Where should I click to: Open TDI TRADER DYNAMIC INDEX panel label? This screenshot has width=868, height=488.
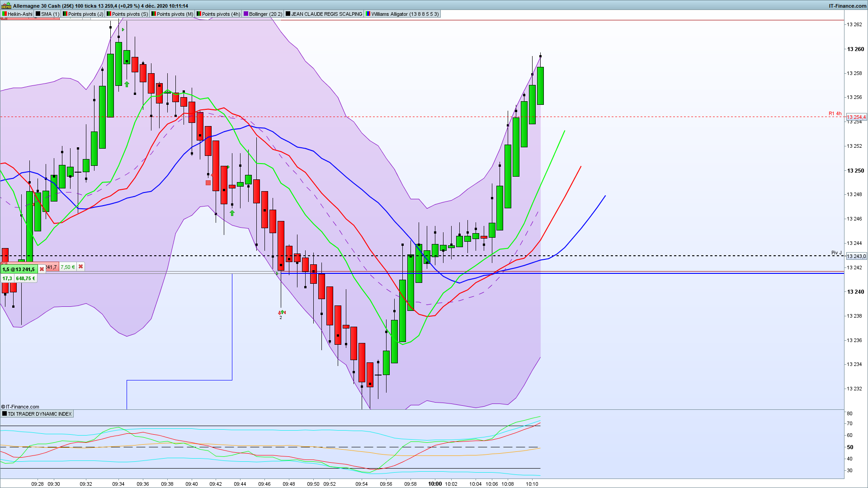(x=39, y=414)
